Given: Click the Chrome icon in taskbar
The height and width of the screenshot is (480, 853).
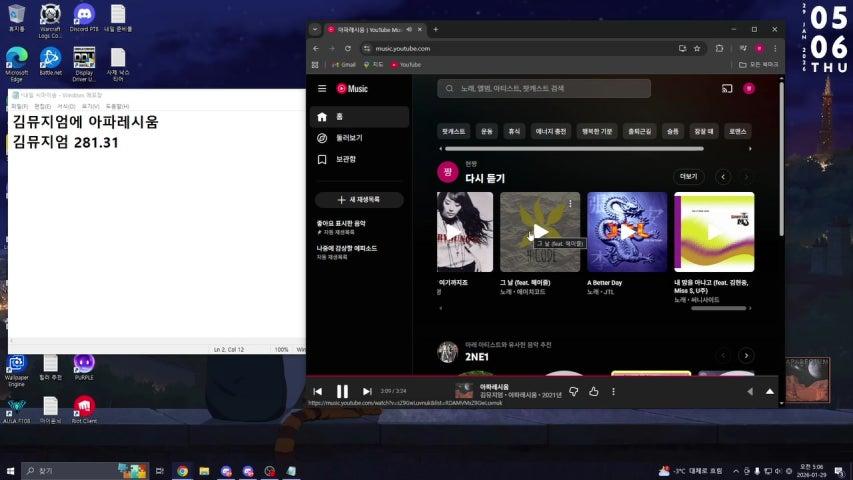Looking at the screenshot, I should pyautogui.click(x=183, y=471).
